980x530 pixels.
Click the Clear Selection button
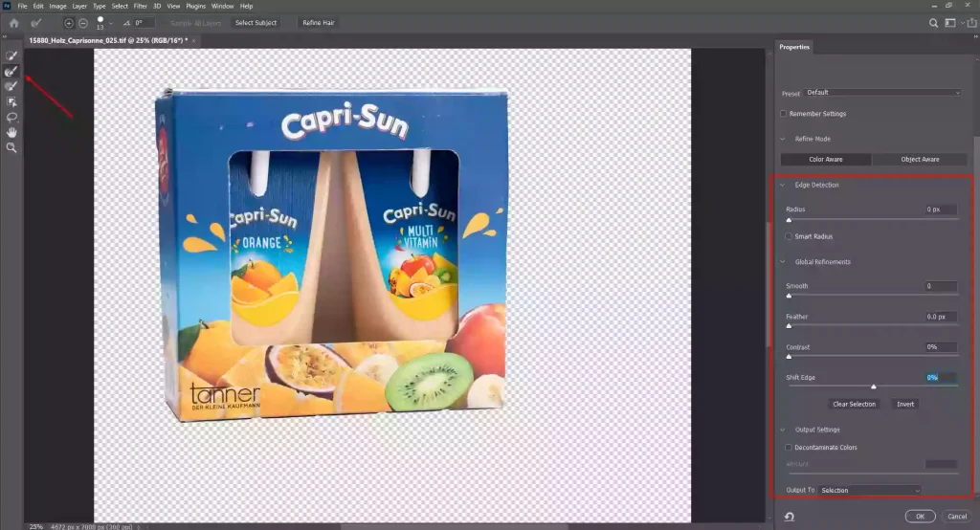pyautogui.click(x=855, y=405)
